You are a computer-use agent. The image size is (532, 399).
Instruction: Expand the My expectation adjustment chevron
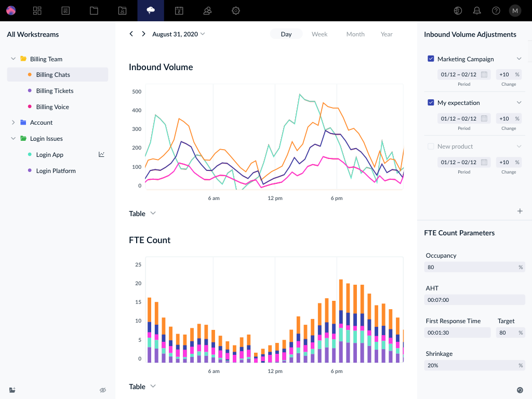tap(518, 102)
